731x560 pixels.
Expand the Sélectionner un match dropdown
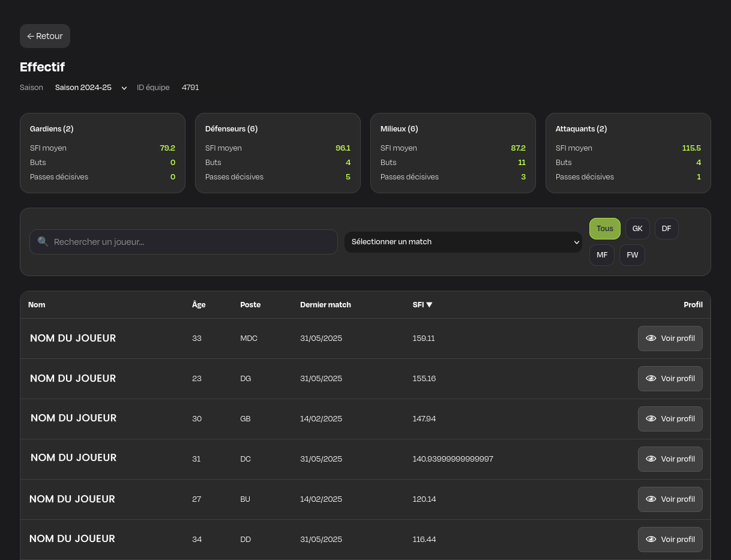pyautogui.click(x=463, y=242)
